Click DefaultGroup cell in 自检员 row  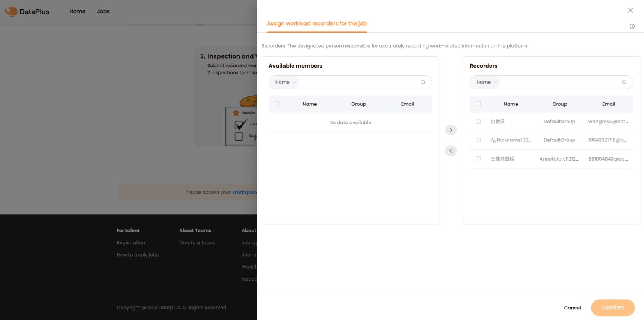point(559,122)
